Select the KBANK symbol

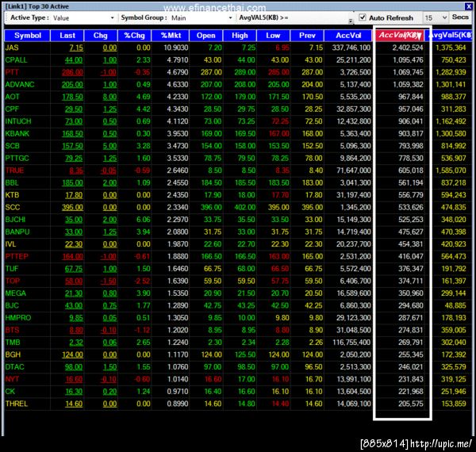click(x=17, y=134)
